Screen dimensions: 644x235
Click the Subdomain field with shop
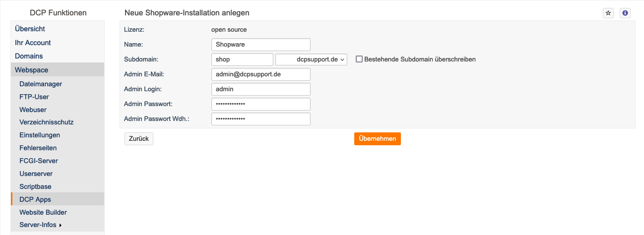(x=242, y=59)
